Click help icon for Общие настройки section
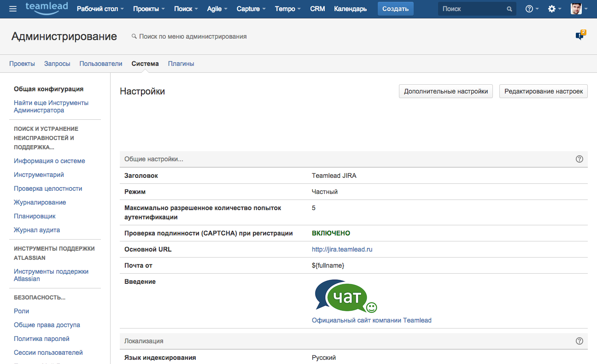The image size is (597, 364). [579, 159]
